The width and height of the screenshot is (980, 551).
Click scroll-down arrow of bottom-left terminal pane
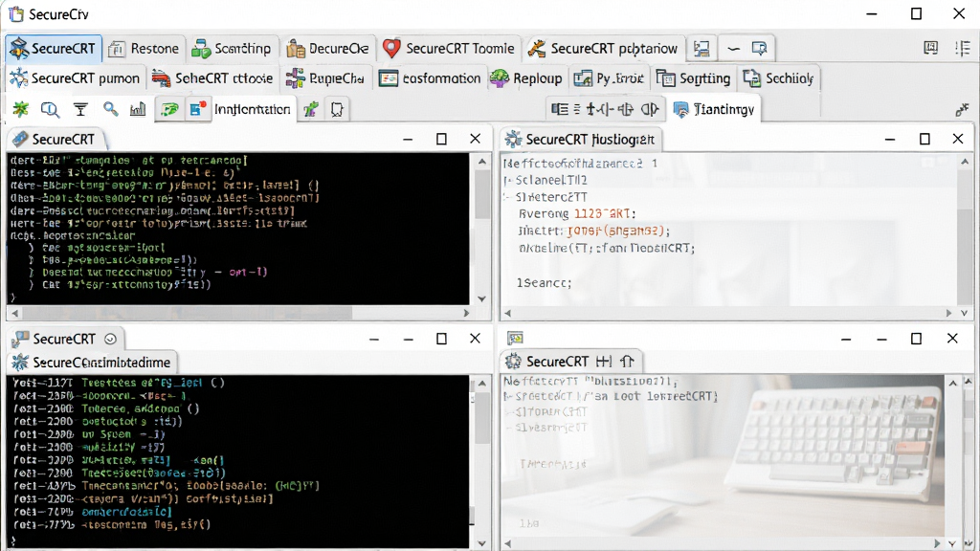tap(482, 543)
